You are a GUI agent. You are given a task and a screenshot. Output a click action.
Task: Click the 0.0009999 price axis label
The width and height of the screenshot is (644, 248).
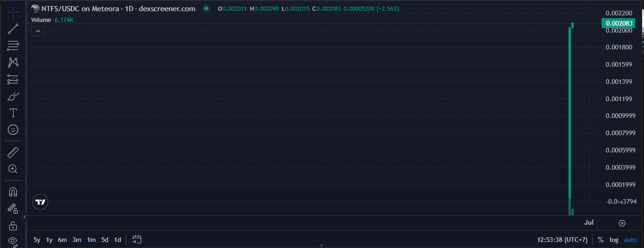(x=620, y=116)
